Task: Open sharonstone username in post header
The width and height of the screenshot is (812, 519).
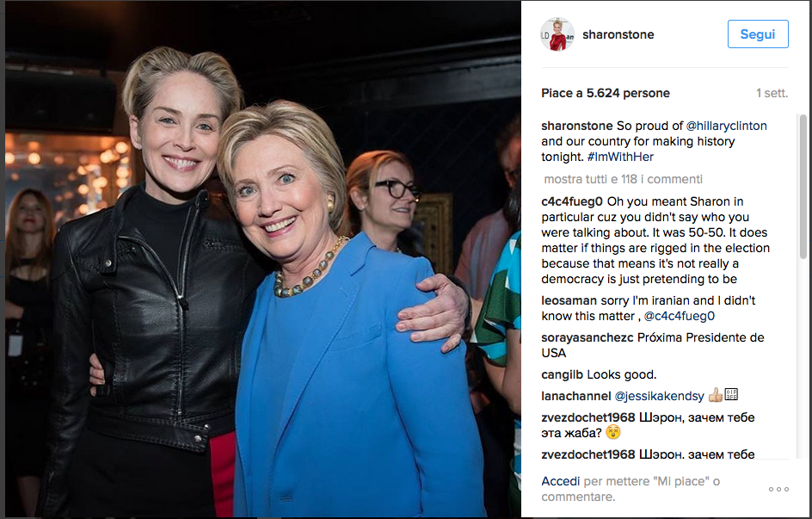Action: point(618,34)
